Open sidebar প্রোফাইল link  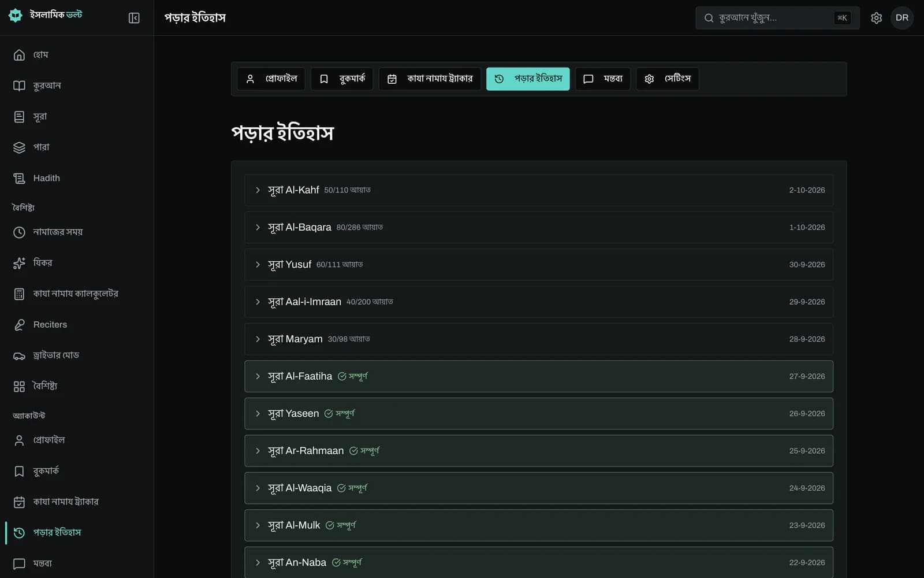point(77,440)
